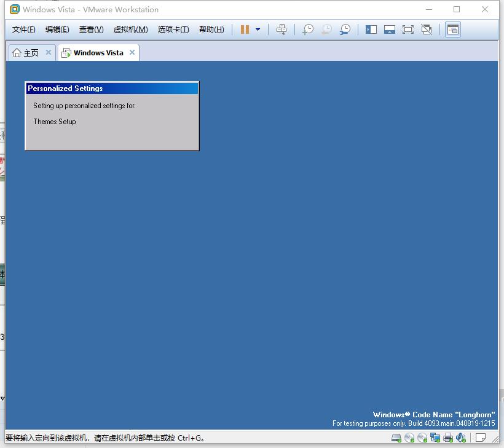The width and height of the screenshot is (504, 448).
Task: Toggle the thumbnail bar view
Action: pos(390,29)
